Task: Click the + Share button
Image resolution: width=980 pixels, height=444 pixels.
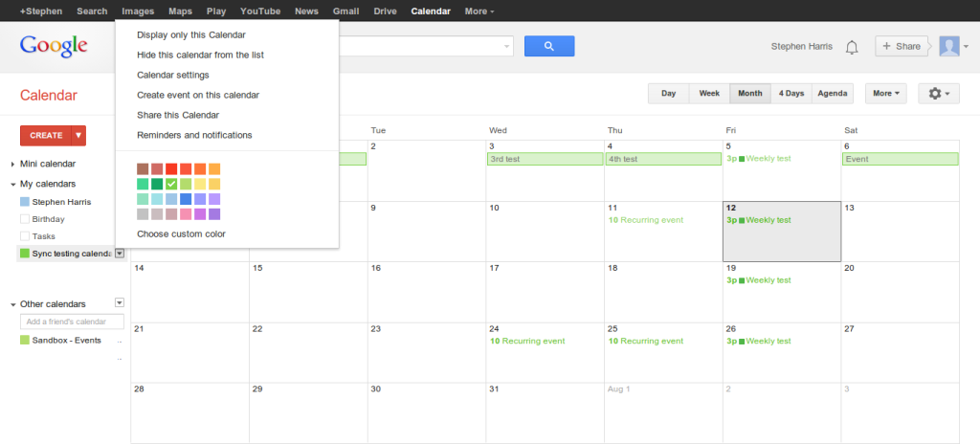Action: click(902, 46)
